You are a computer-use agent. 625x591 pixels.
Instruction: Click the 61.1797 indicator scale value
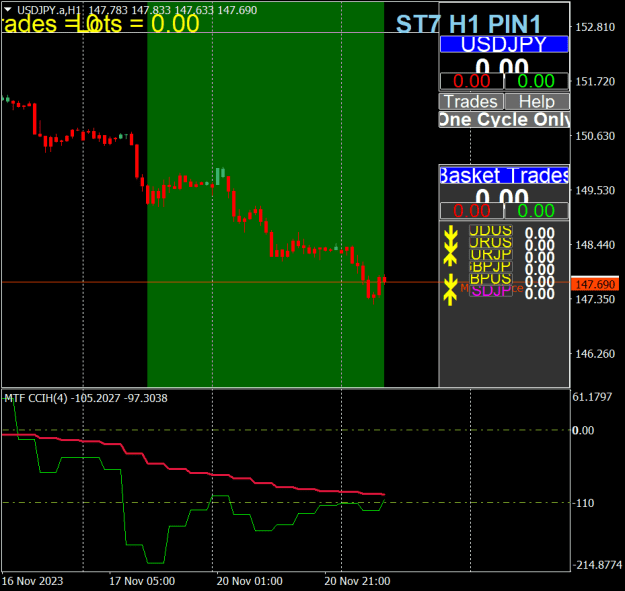click(592, 397)
